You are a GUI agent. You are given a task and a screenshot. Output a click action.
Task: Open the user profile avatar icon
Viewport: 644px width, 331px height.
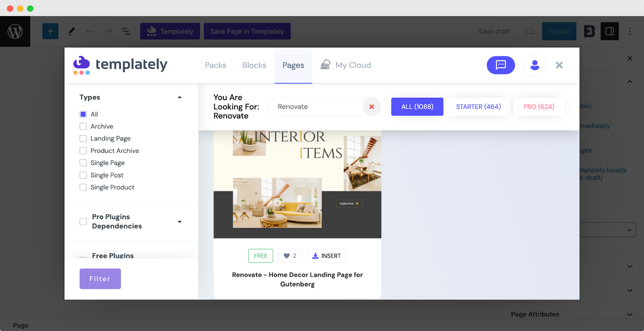pyautogui.click(x=535, y=65)
